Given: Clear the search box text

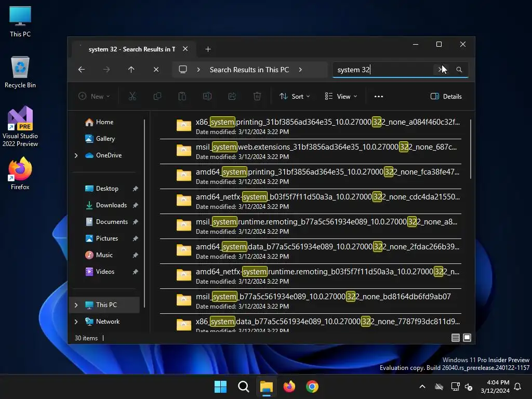Looking at the screenshot, I should point(440,70).
